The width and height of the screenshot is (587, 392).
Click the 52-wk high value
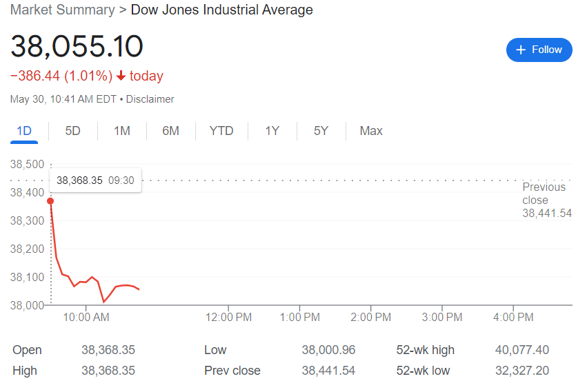522,350
